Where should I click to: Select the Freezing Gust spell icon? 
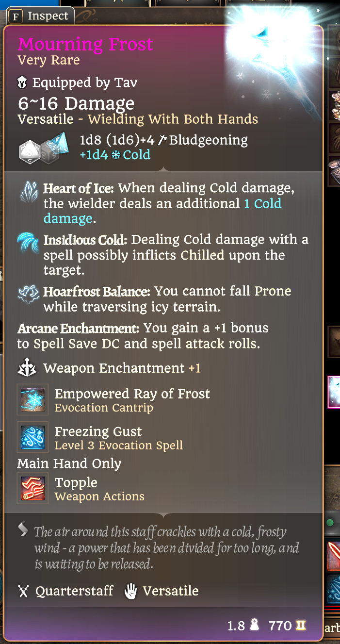click(x=32, y=437)
